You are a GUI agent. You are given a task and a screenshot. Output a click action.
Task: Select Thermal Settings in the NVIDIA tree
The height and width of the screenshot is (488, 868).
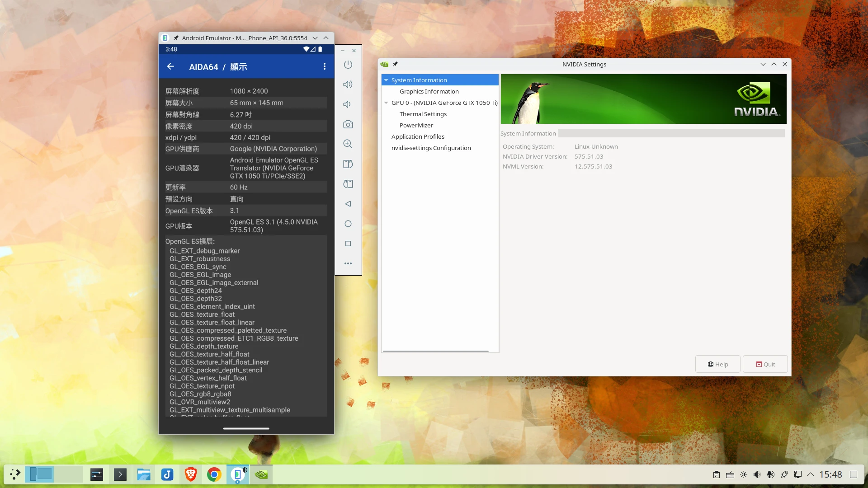[423, 114]
